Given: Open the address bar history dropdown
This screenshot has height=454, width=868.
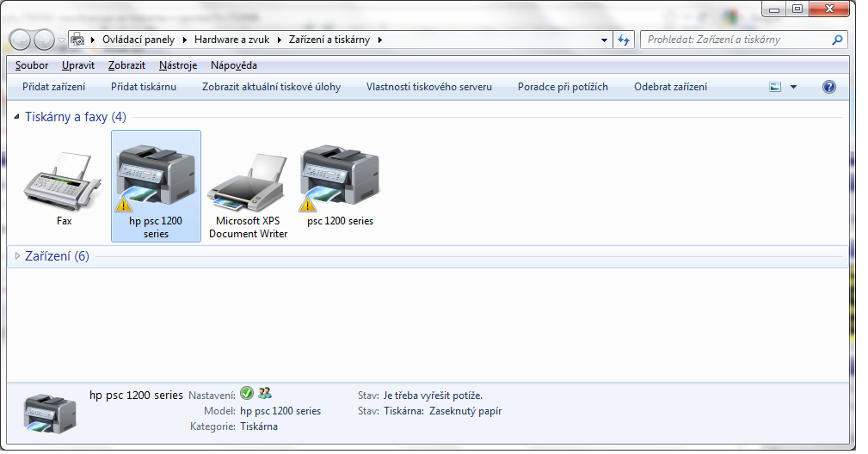Looking at the screenshot, I should pos(604,40).
